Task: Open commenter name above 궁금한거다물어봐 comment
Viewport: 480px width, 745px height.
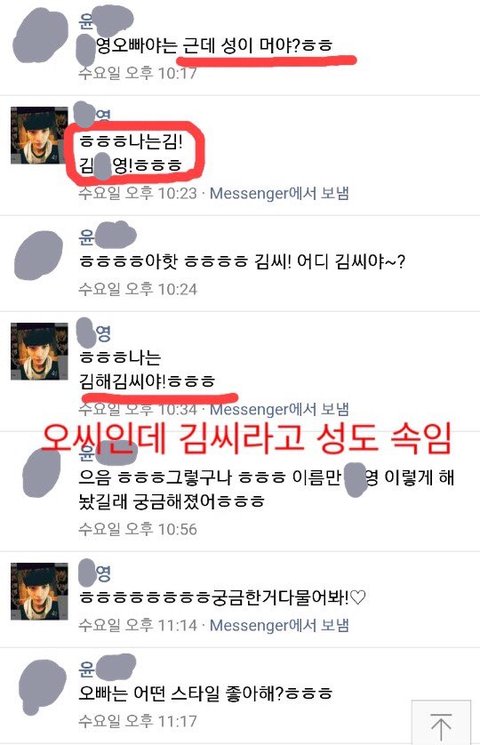Action: [94, 573]
